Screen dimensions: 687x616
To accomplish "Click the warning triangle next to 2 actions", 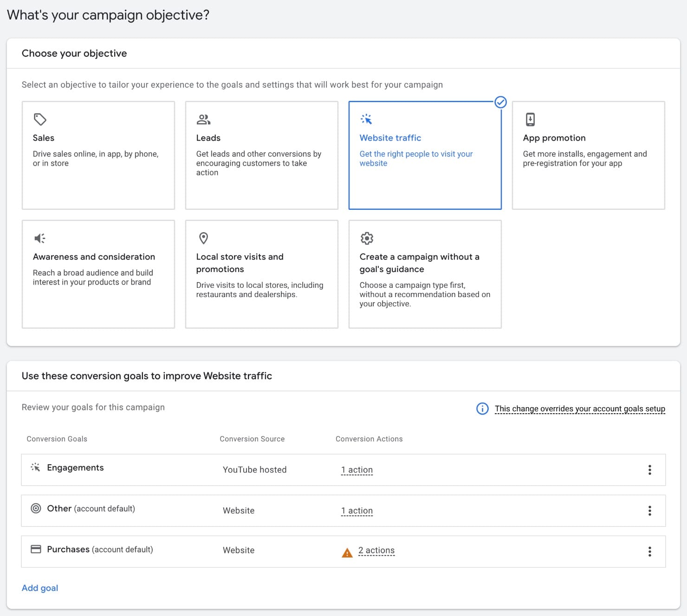I will click(347, 553).
